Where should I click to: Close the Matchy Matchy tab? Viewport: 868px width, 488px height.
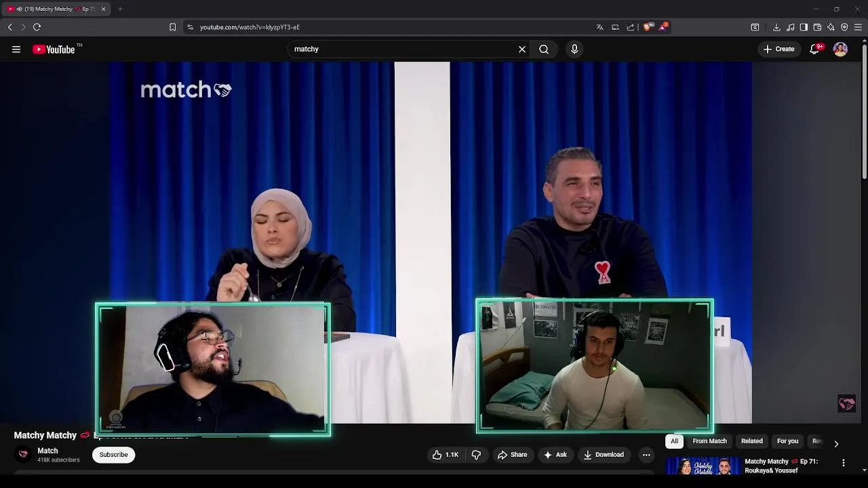click(x=103, y=9)
